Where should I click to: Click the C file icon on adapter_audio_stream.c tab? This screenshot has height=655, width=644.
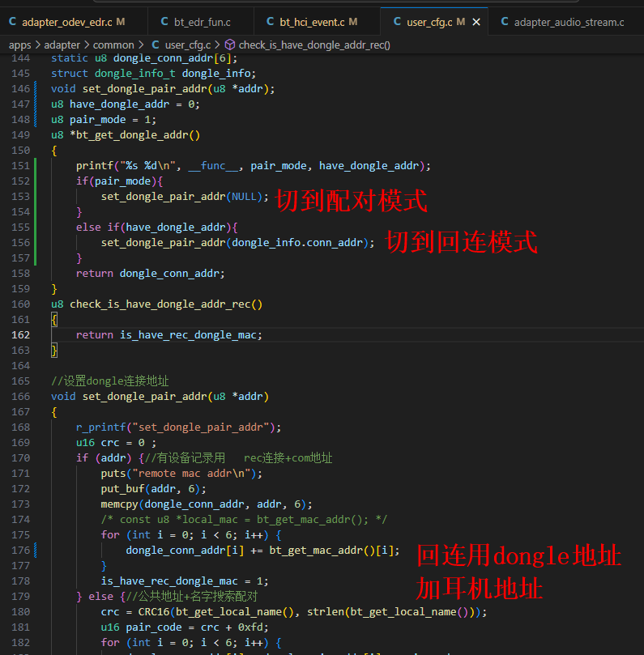pyautogui.click(x=505, y=22)
